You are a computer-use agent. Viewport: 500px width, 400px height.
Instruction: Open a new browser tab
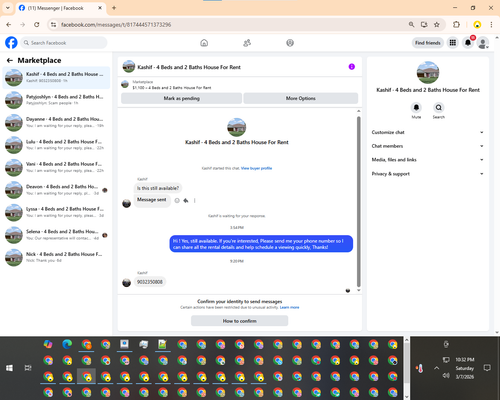[114, 8]
